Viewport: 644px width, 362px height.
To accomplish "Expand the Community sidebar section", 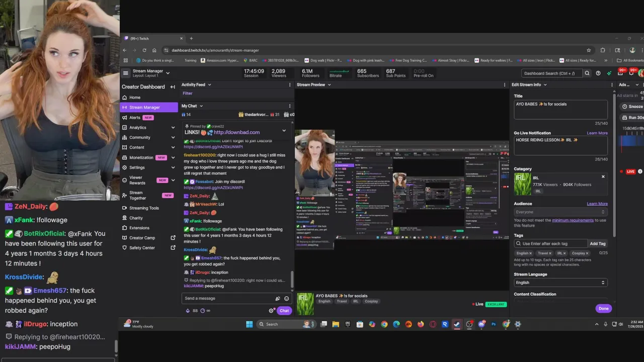I will coord(173,138).
